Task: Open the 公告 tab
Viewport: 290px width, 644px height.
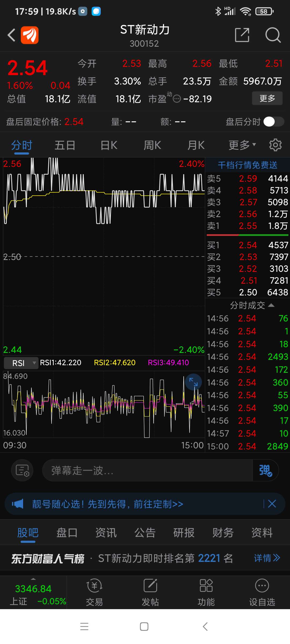Action: coord(145,533)
